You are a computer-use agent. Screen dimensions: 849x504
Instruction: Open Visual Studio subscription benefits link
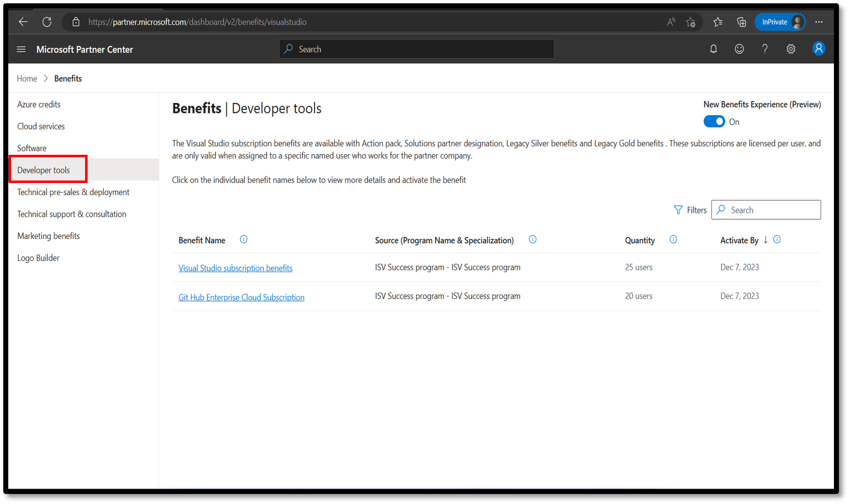pyautogui.click(x=235, y=268)
